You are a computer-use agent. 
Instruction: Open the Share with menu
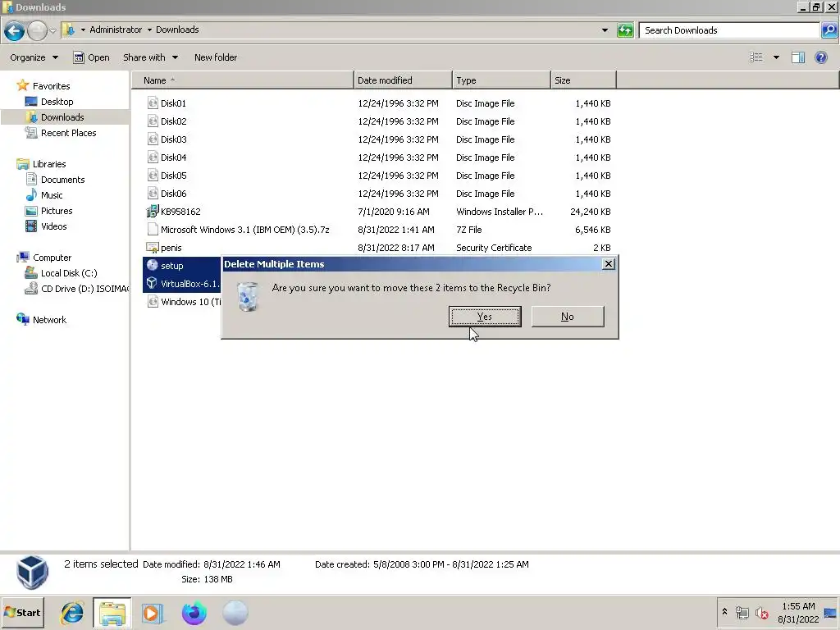pyautogui.click(x=151, y=57)
